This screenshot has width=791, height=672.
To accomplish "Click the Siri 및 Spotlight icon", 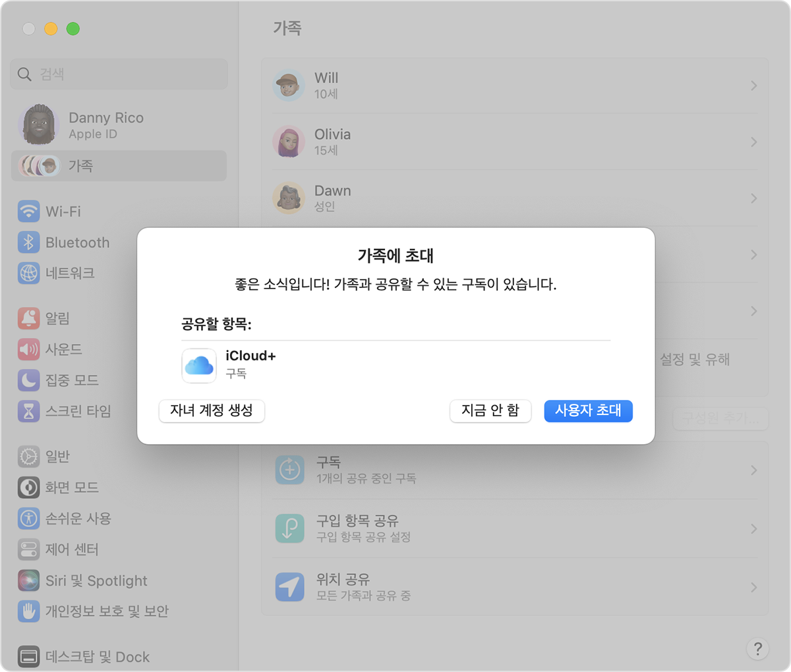I will [29, 580].
